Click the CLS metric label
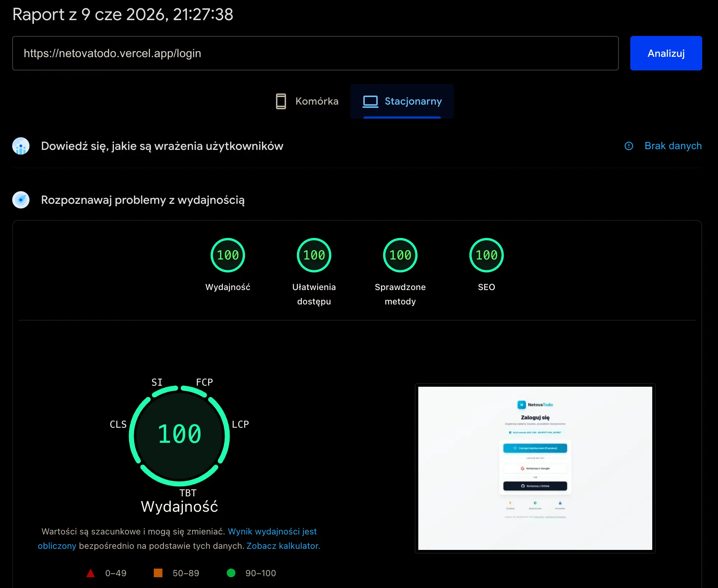The height and width of the screenshot is (588, 718). [118, 424]
